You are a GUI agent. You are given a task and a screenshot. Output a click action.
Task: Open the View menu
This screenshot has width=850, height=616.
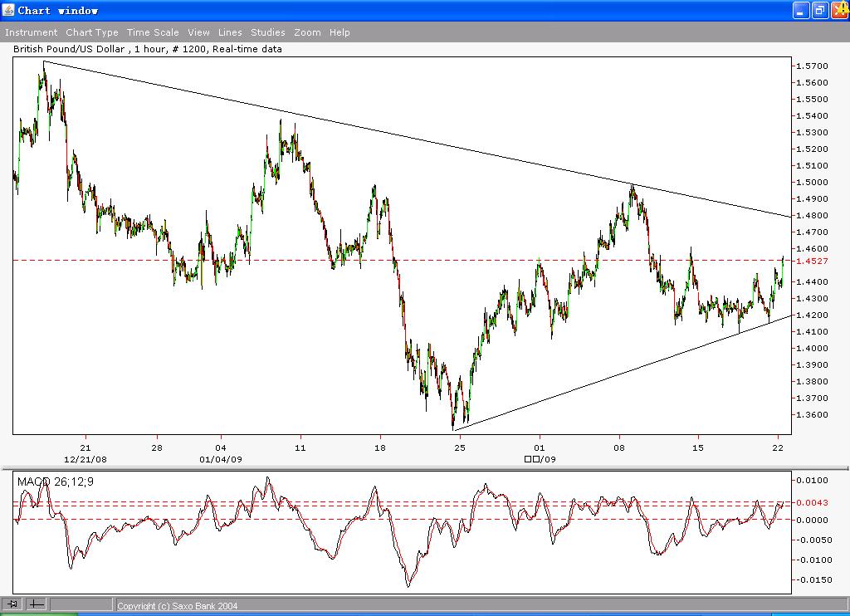point(199,32)
